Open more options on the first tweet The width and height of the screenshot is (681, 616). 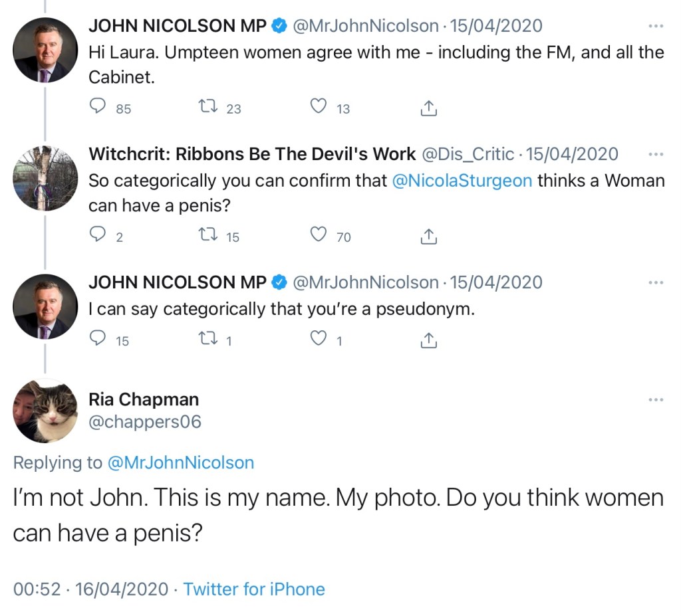[656, 27]
